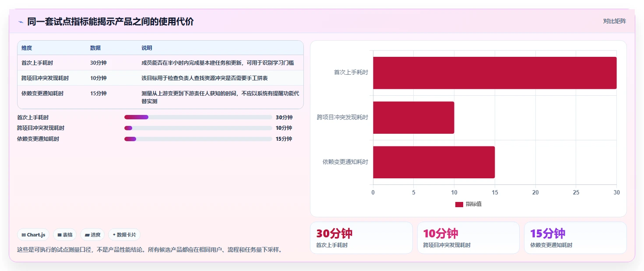Click the large red 30分钟 card value
This screenshot has height=271, width=644.
(334, 233)
